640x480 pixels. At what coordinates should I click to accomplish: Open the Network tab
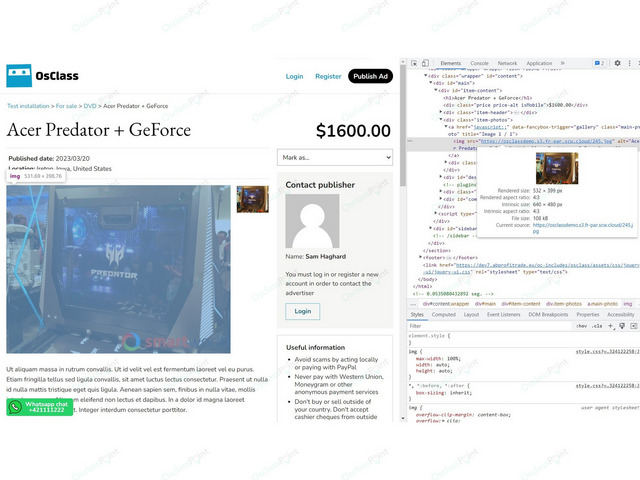pos(507,63)
